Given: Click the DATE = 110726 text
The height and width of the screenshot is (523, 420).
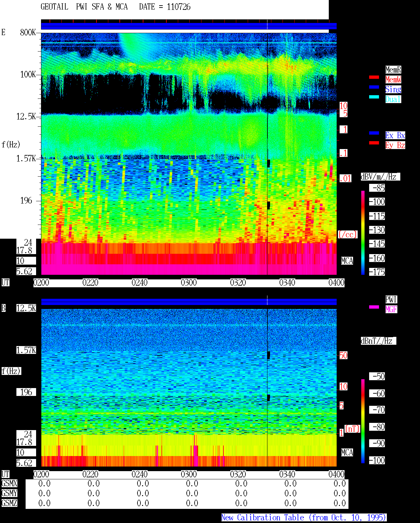Looking at the screenshot, I should coord(165,7).
